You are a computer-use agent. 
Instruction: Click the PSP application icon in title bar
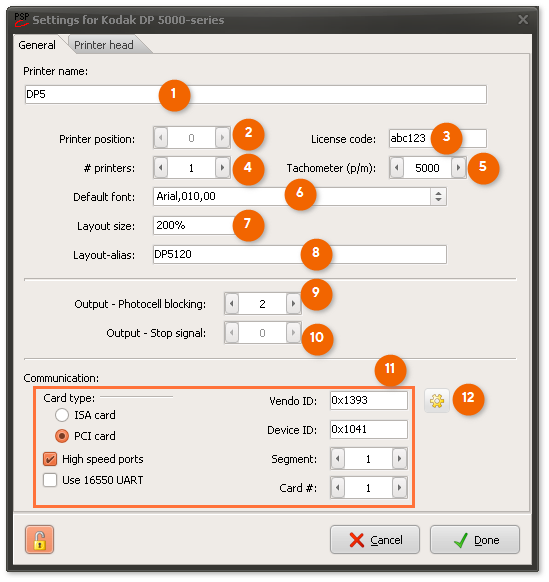pos(22,20)
